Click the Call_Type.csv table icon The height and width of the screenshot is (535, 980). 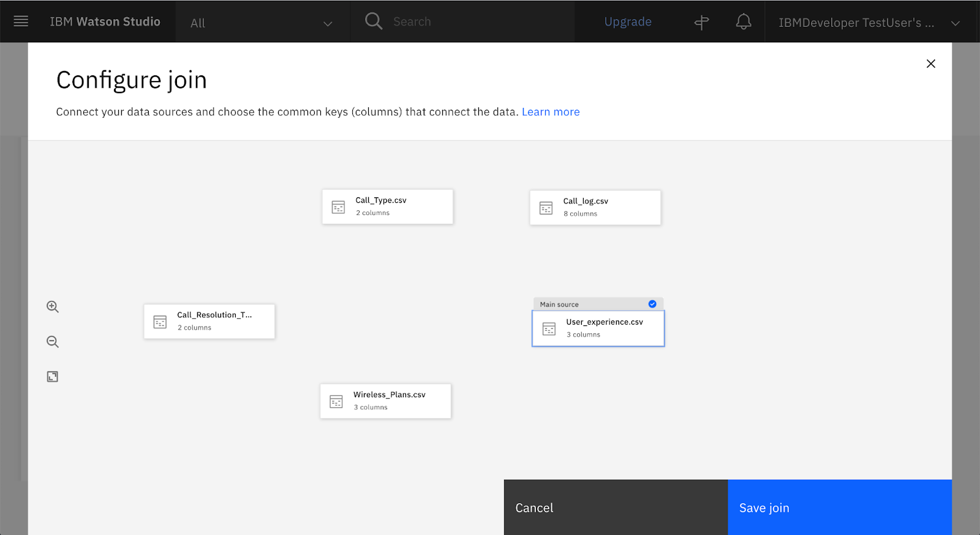tap(338, 207)
